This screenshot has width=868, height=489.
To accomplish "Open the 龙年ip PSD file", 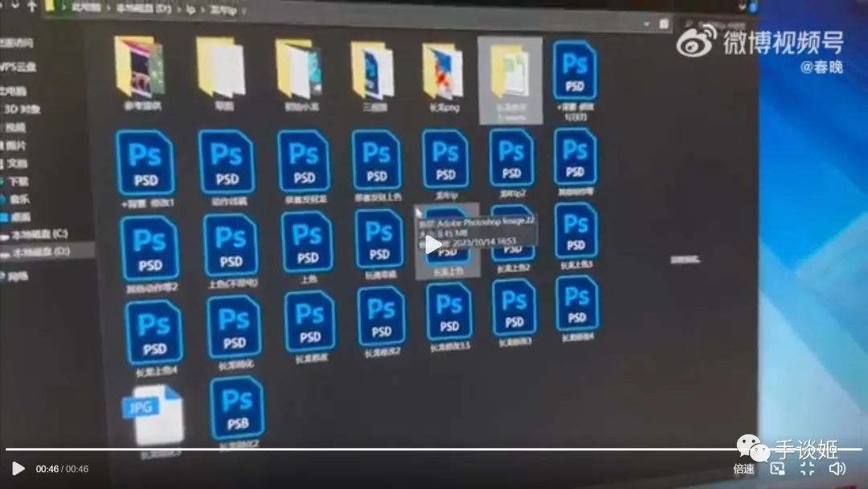I will click(445, 164).
